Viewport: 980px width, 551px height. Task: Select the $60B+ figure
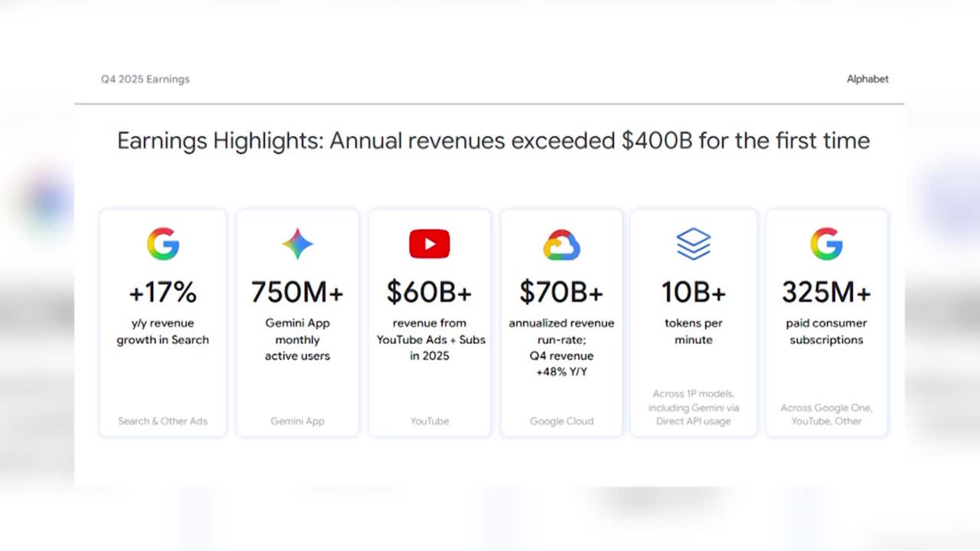pos(429,292)
